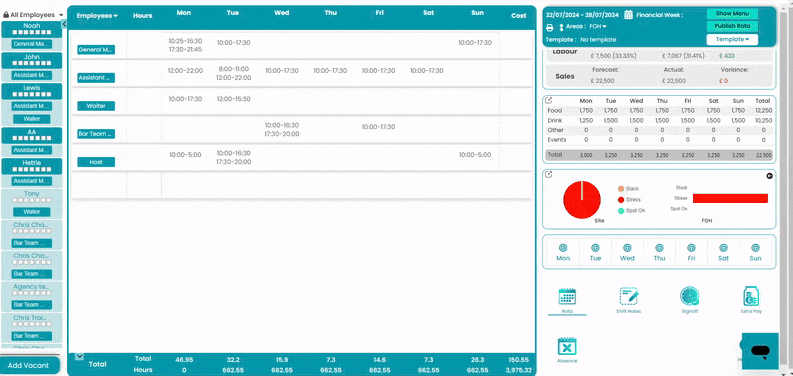The image size is (793, 376).
Task: Open the Areas FOH dropdown
Action: coord(598,26)
